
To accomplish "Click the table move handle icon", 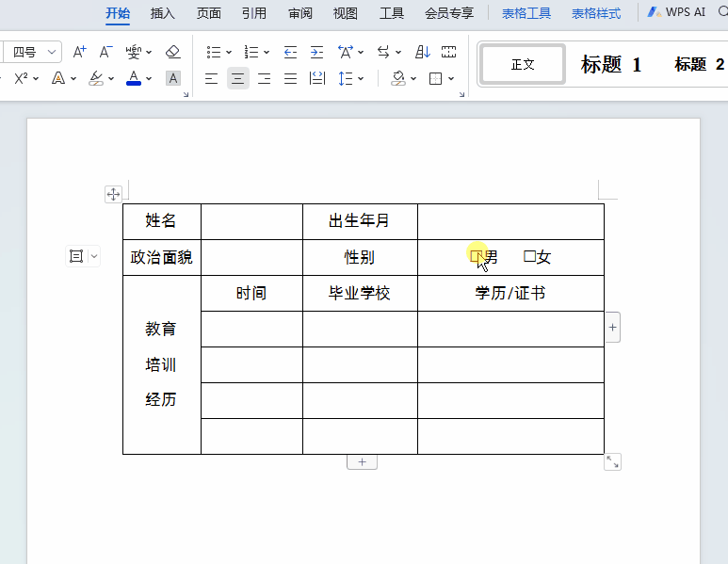I will (x=113, y=194).
